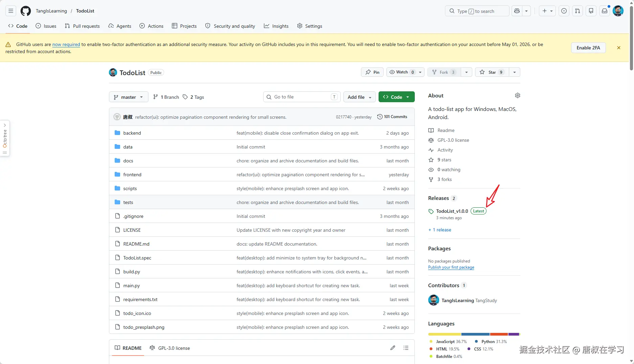
Task: Open the master branch switcher
Action: pos(129,97)
